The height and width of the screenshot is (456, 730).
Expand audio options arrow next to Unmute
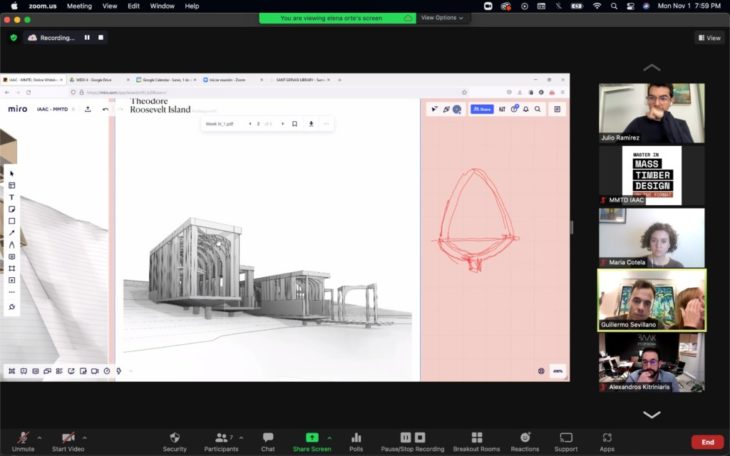(39, 438)
